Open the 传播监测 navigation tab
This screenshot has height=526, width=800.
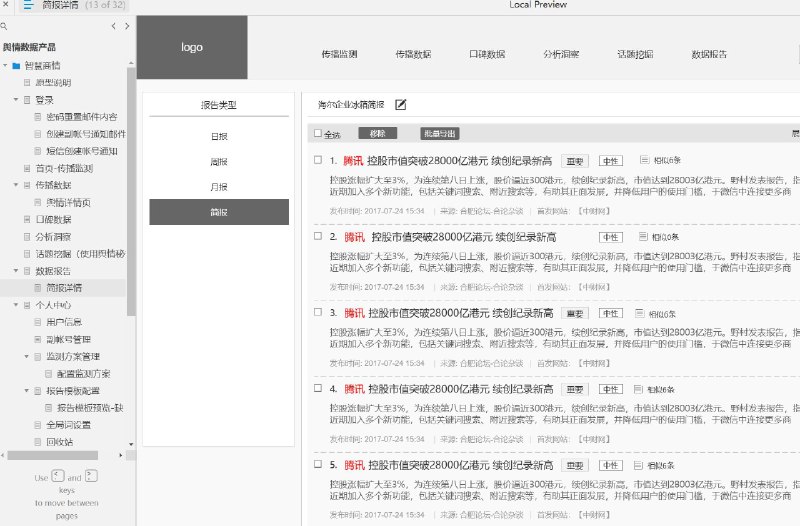click(339, 54)
